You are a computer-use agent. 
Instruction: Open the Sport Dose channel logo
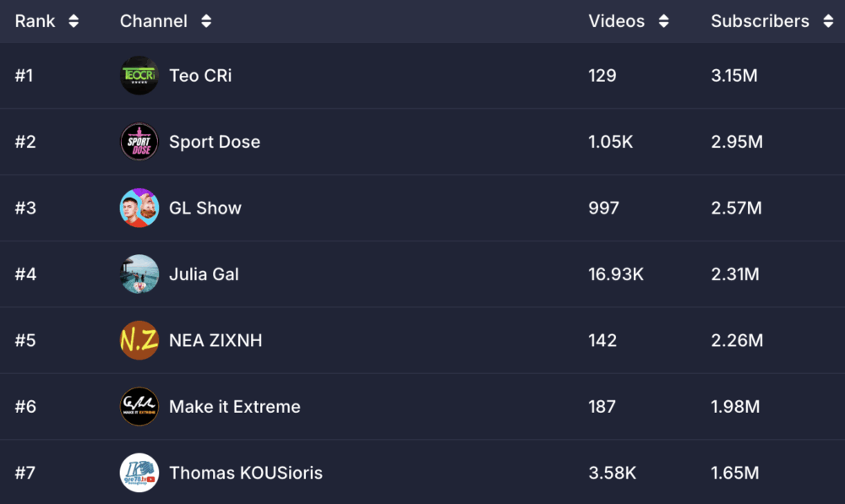coord(139,142)
